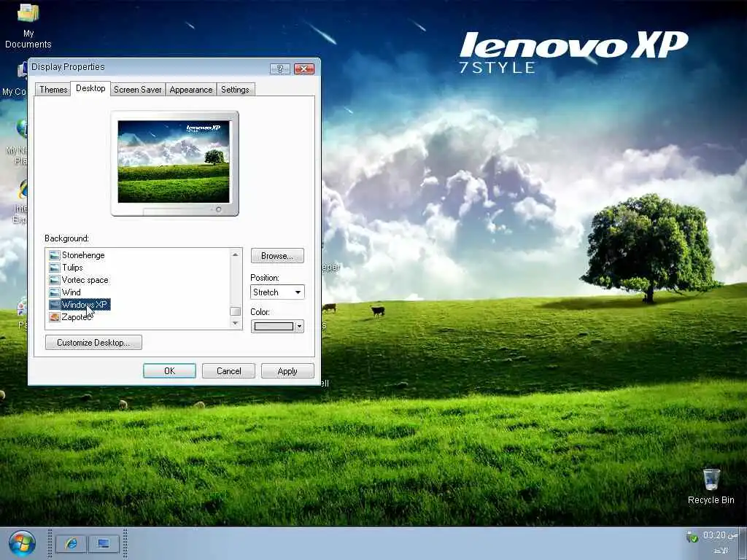Viewport: 747px width, 560px height.
Task: Select the Zapotec background
Action: tap(76, 317)
